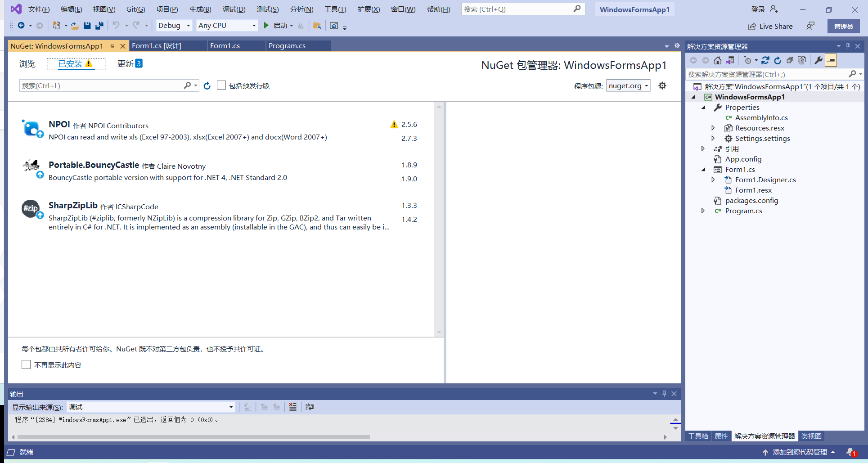Image resolution: width=868 pixels, height=463 pixels.
Task: Switch to the 浏览 browse tab
Action: coord(27,64)
